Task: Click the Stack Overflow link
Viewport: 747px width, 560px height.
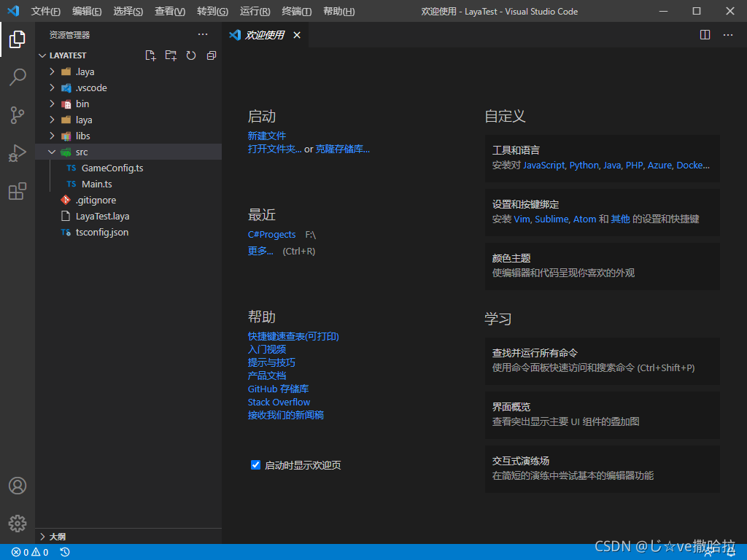Action: pos(279,402)
